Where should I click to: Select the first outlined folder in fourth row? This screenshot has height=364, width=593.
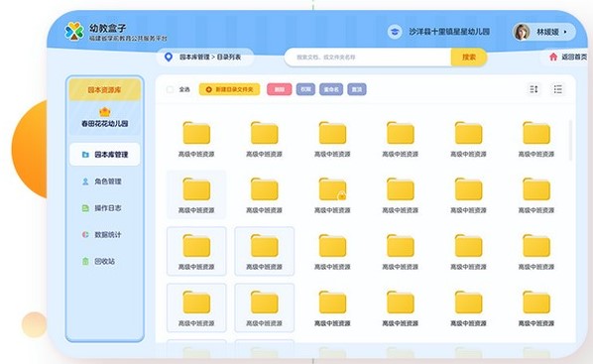click(x=196, y=307)
